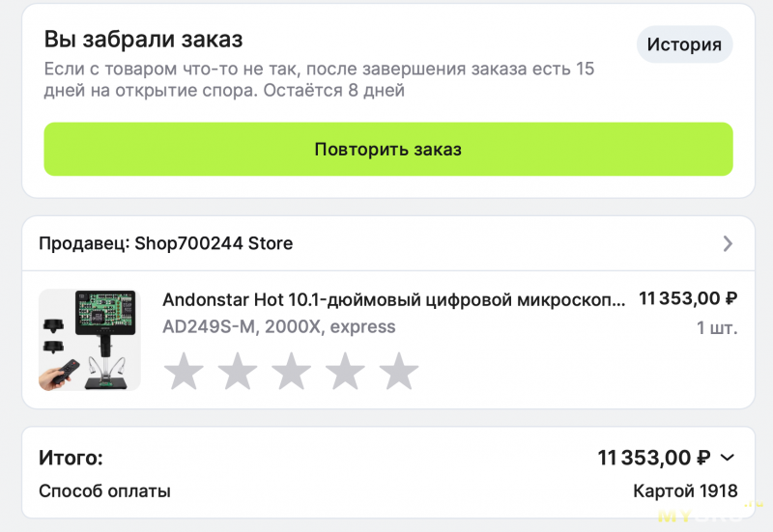
Task: Click the dispute period information text
Action: tap(319, 80)
